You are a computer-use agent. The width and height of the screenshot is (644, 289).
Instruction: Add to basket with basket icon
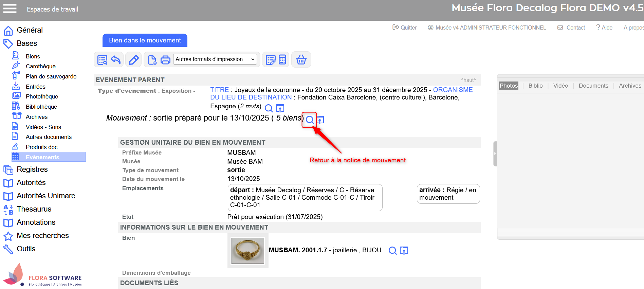[301, 60]
